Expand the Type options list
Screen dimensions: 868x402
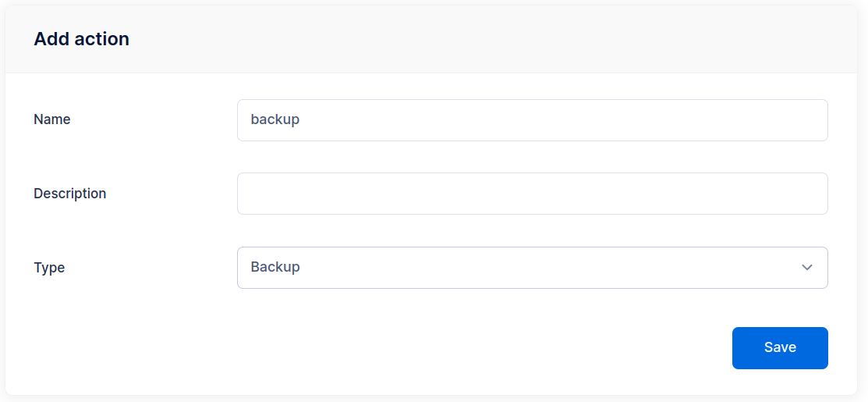point(532,268)
